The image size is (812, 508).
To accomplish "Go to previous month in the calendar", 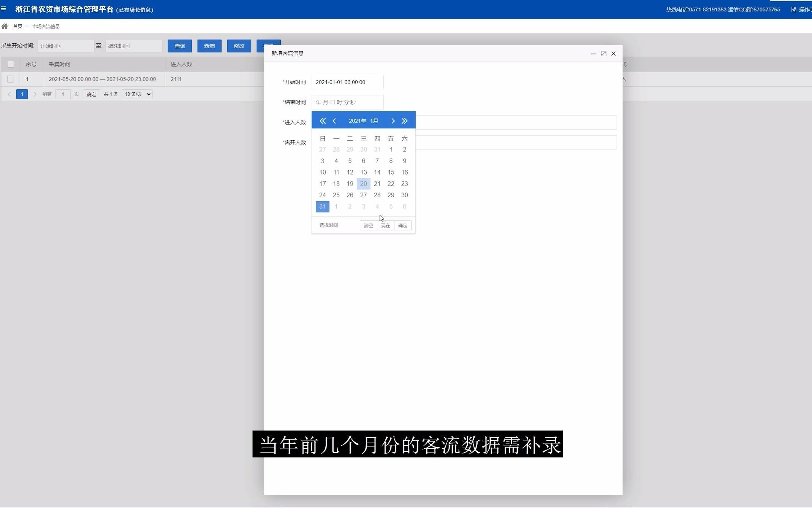I will (334, 121).
